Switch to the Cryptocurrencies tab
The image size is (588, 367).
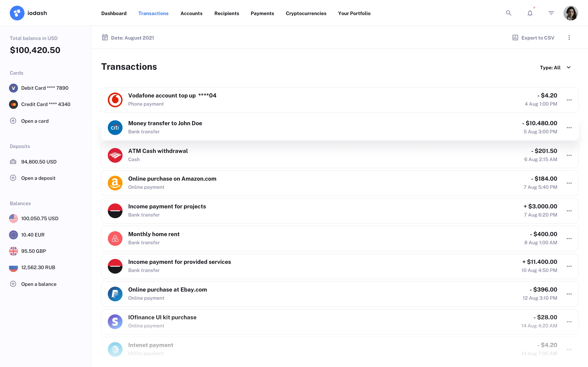coord(306,13)
